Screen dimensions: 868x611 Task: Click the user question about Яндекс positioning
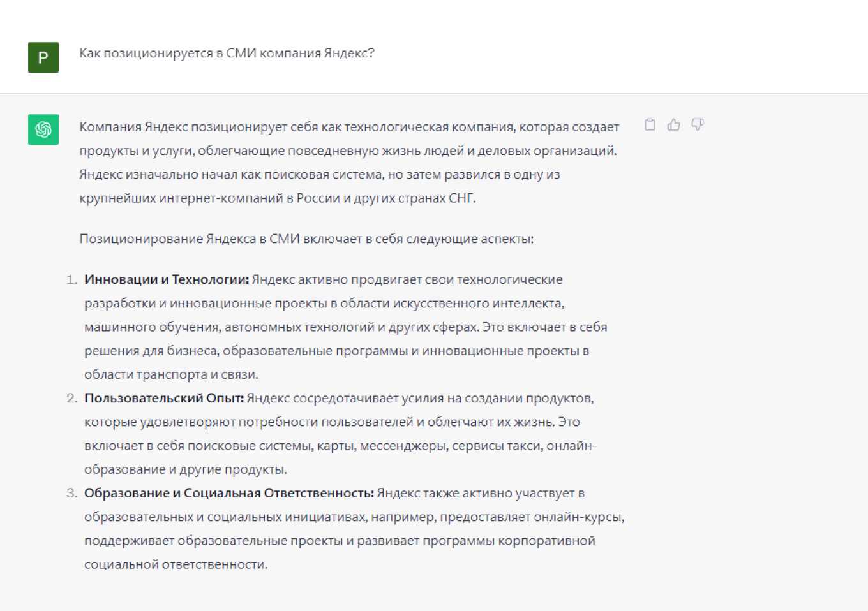pyautogui.click(x=227, y=54)
